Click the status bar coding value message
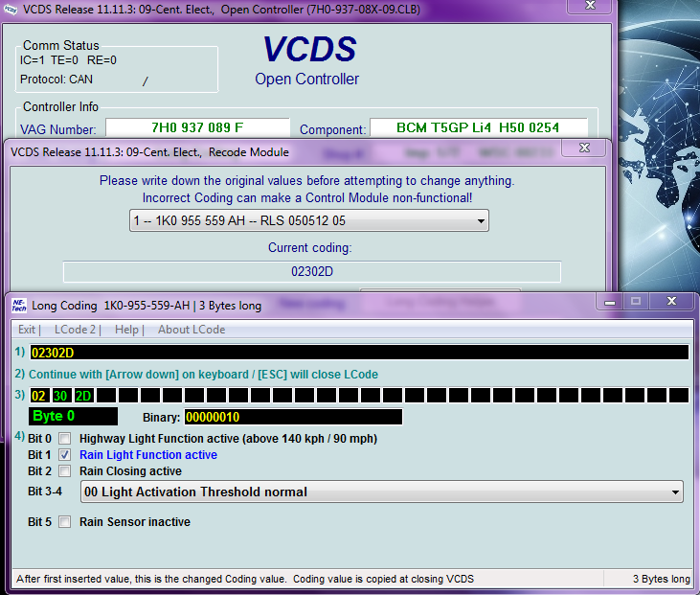The width and height of the screenshot is (700, 595). (245, 579)
